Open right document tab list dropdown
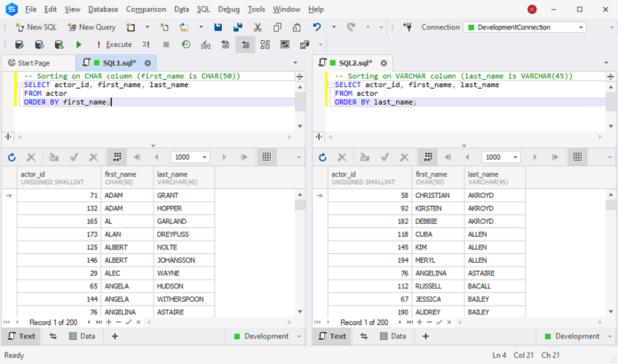618x364 pixels. pos(606,63)
